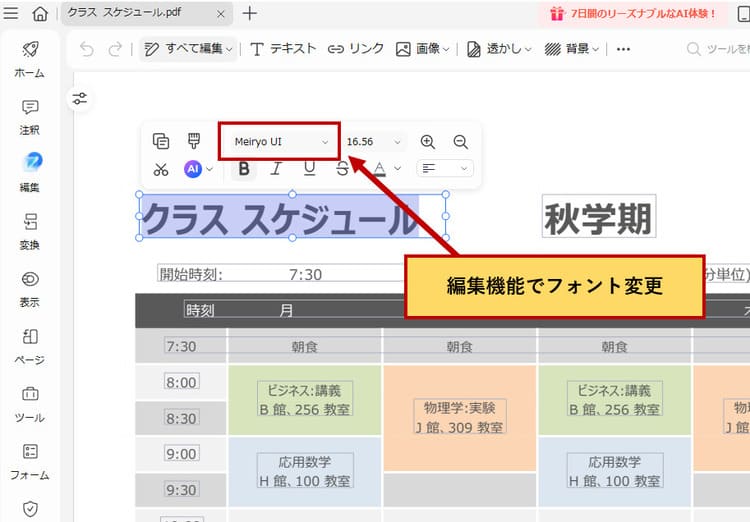This screenshot has height=522, width=750.
Task: Toggle italic formatting
Action: pyautogui.click(x=276, y=169)
